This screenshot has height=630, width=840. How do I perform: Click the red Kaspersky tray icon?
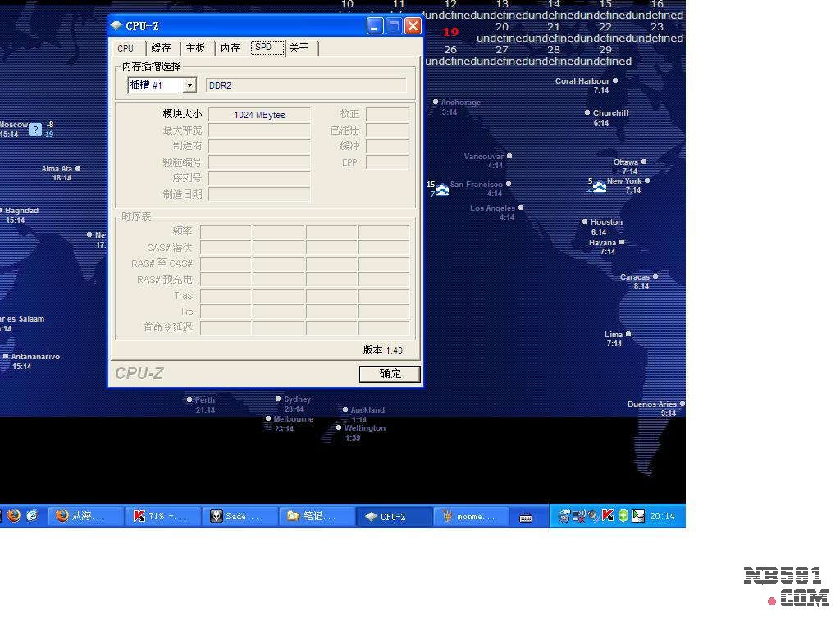coord(608,516)
